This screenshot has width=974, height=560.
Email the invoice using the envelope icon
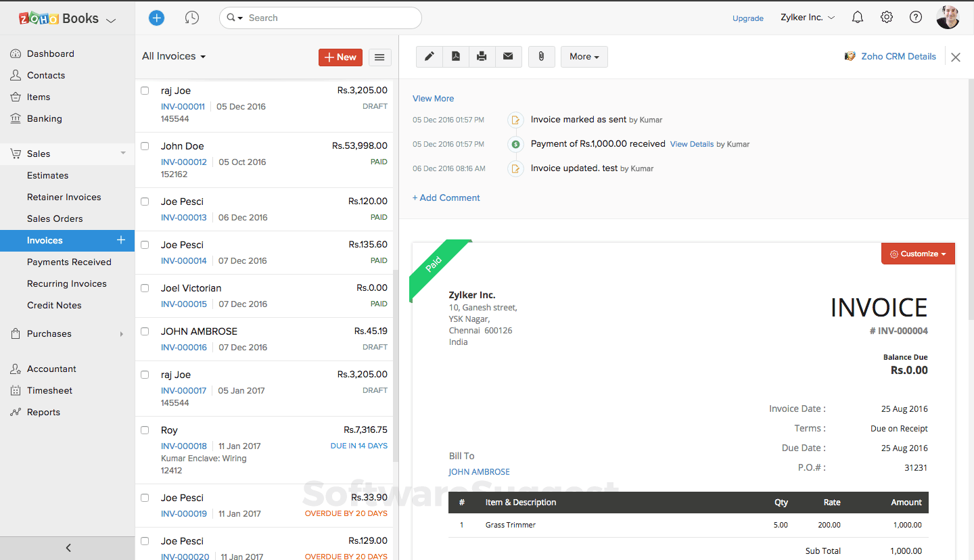(508, 57)
